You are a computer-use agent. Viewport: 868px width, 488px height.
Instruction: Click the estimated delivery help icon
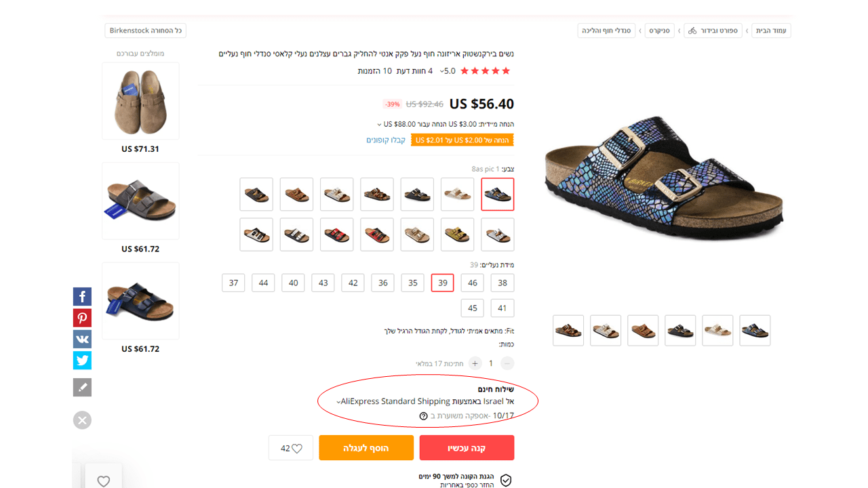[x=424, y=415]
